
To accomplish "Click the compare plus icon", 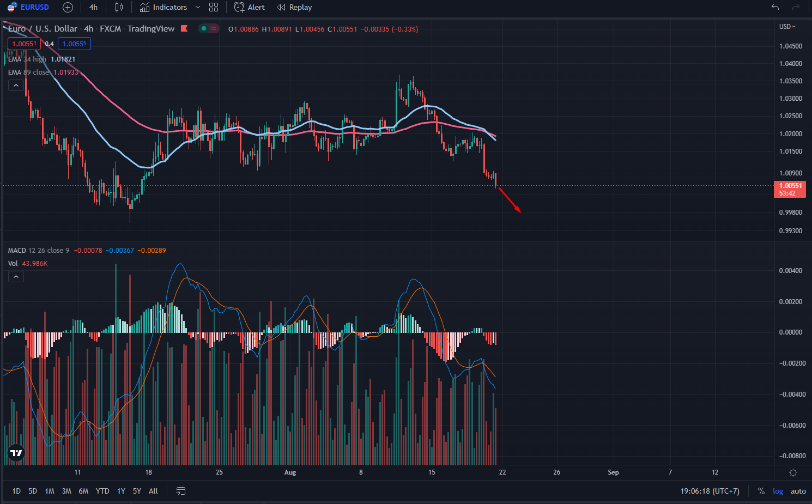I will coord(67,7).
